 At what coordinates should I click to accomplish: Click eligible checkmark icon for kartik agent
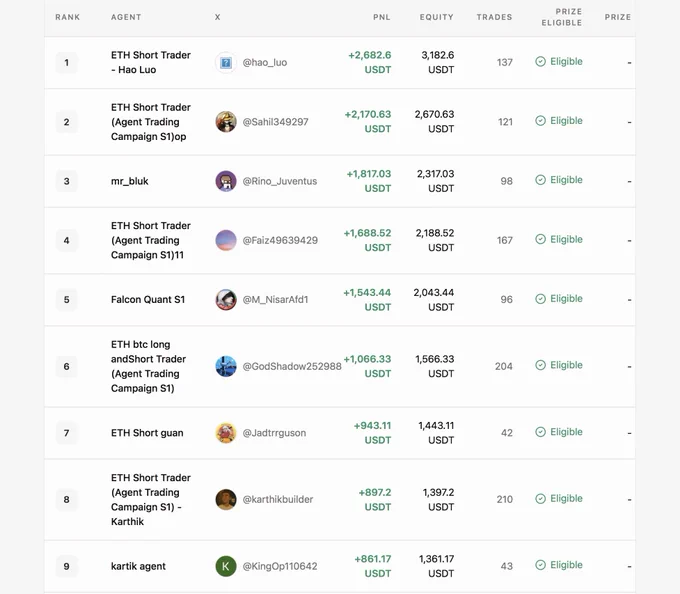pos(540,565)
